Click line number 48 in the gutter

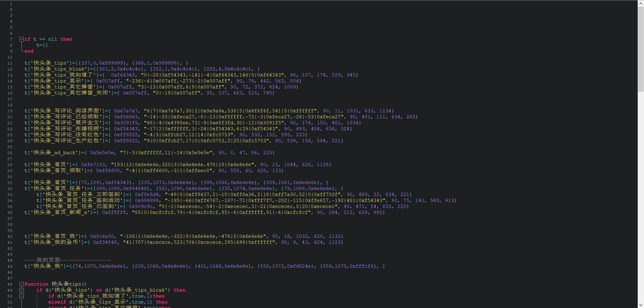(x=10, y=284)
